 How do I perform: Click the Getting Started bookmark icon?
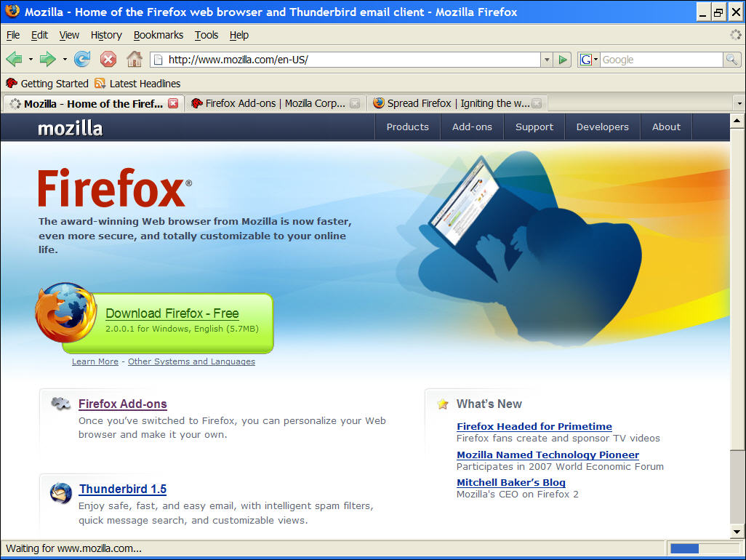click(12, 83)
